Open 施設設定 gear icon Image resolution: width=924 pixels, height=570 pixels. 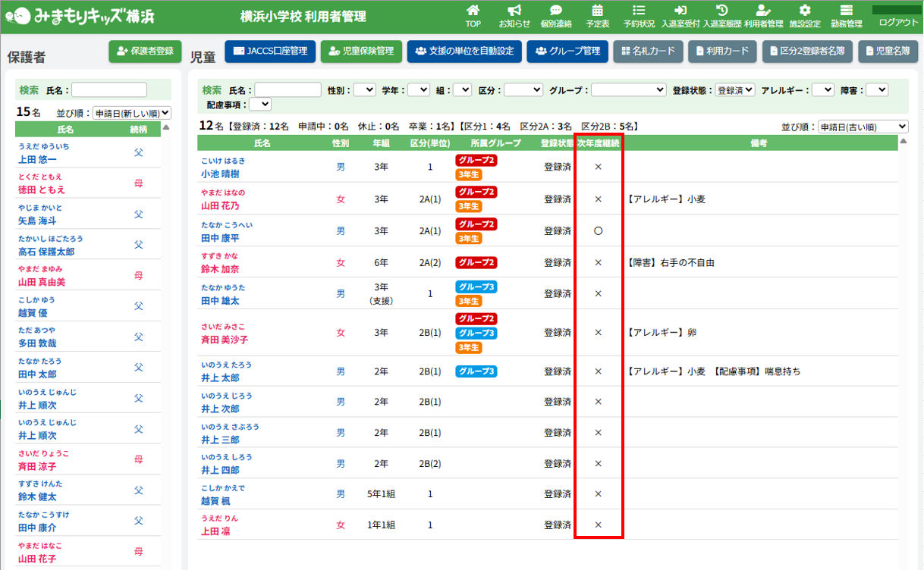click(x=805, y=11)
